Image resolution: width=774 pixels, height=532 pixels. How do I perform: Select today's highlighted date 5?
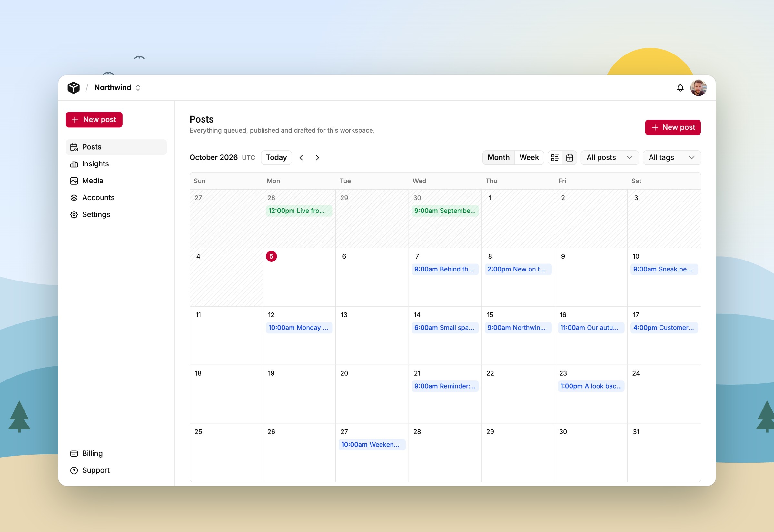(271, 256)
